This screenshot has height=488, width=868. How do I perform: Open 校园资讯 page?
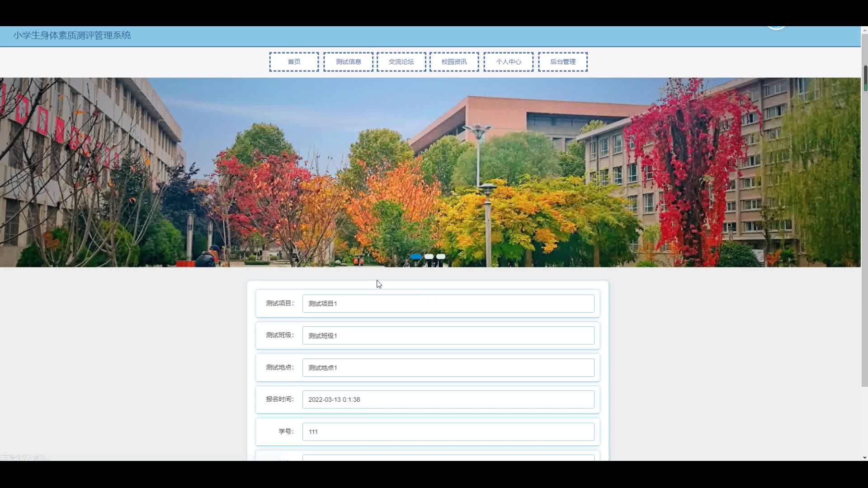(454, 62)
